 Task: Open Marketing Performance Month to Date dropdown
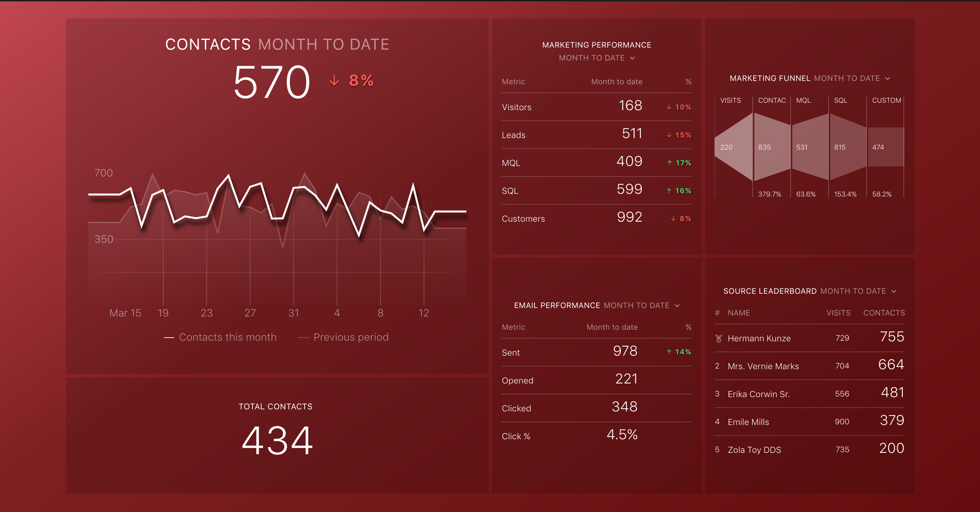(632, 58)
